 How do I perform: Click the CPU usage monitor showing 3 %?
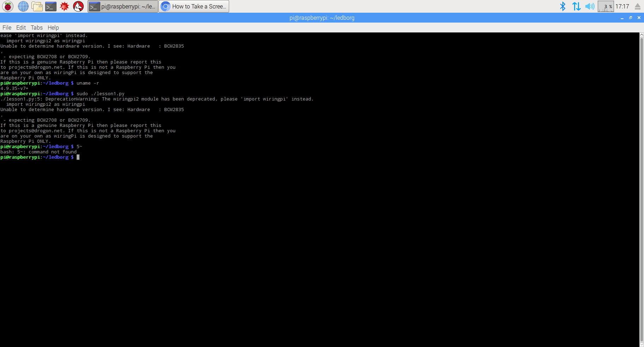tap(606, 6)
